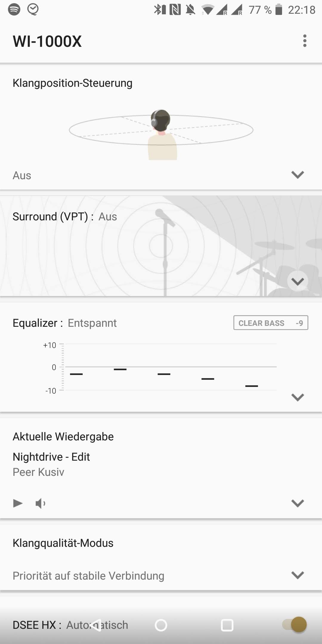Open the three-dot overflow menu
The width and height of the screenshot is (322, 644).
point(304,41)
